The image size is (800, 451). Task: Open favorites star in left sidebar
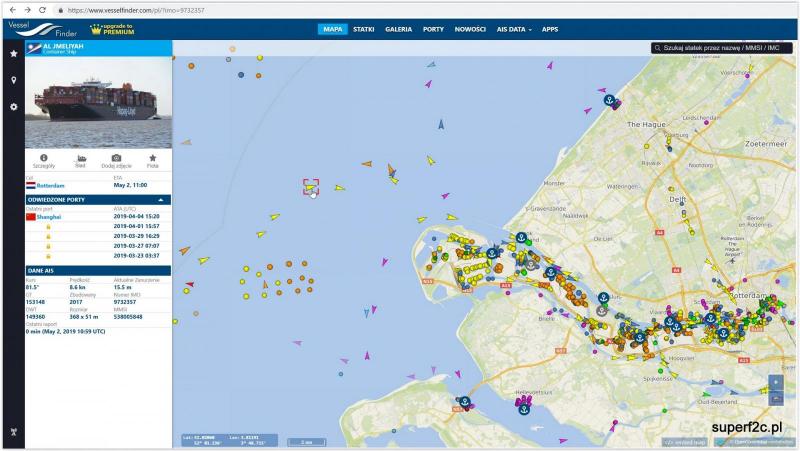coord(13,53)
